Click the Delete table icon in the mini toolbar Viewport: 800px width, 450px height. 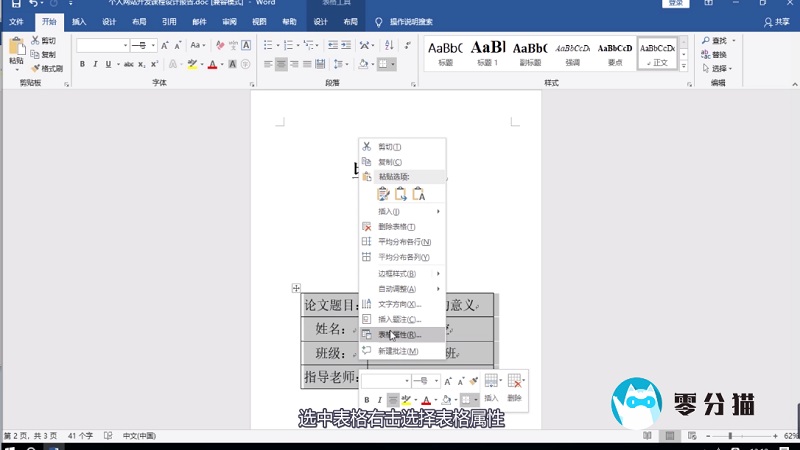point(515,381)
